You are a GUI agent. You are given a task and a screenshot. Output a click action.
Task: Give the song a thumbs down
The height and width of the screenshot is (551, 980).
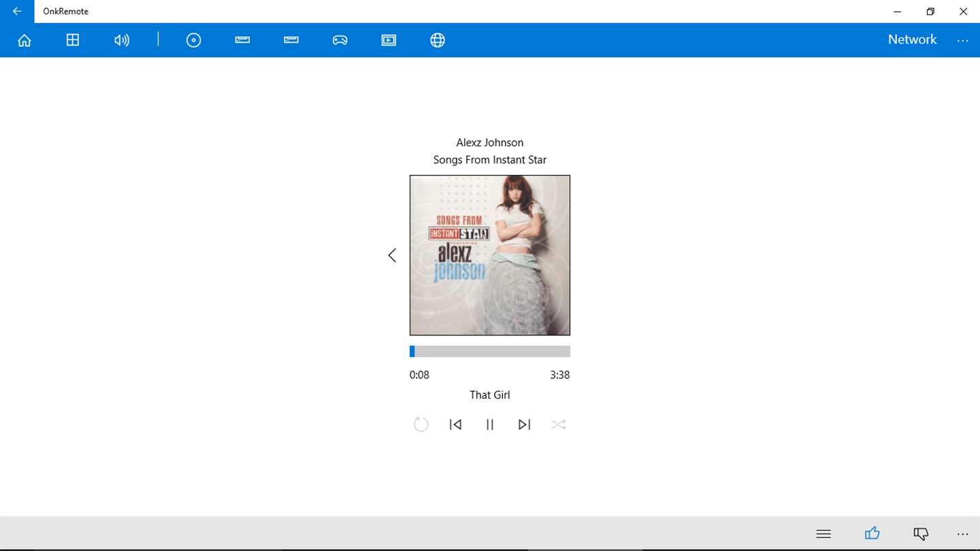[x=921, y=534]
